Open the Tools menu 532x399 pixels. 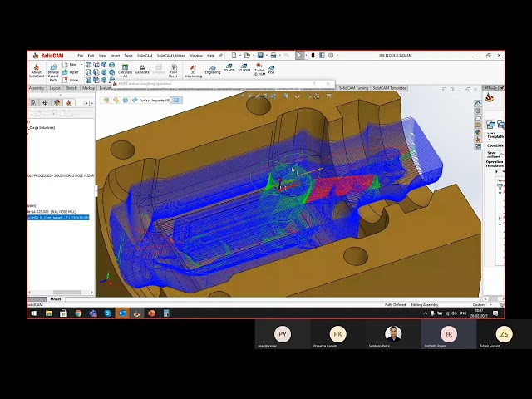128,56
